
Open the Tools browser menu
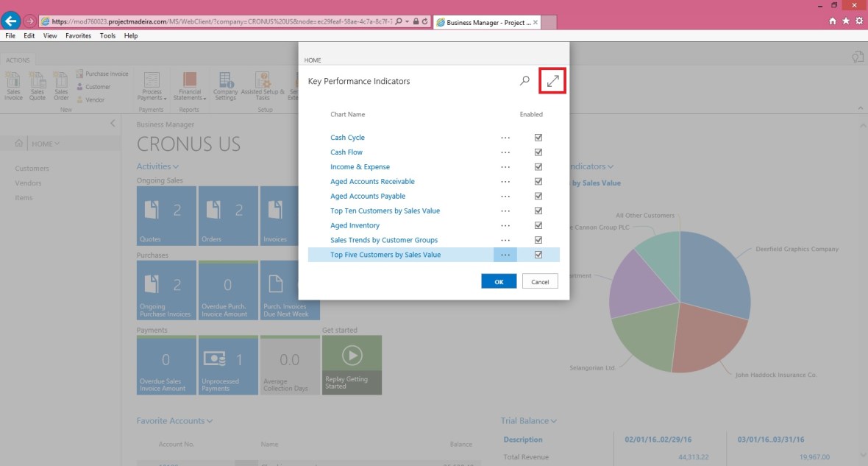107,35
